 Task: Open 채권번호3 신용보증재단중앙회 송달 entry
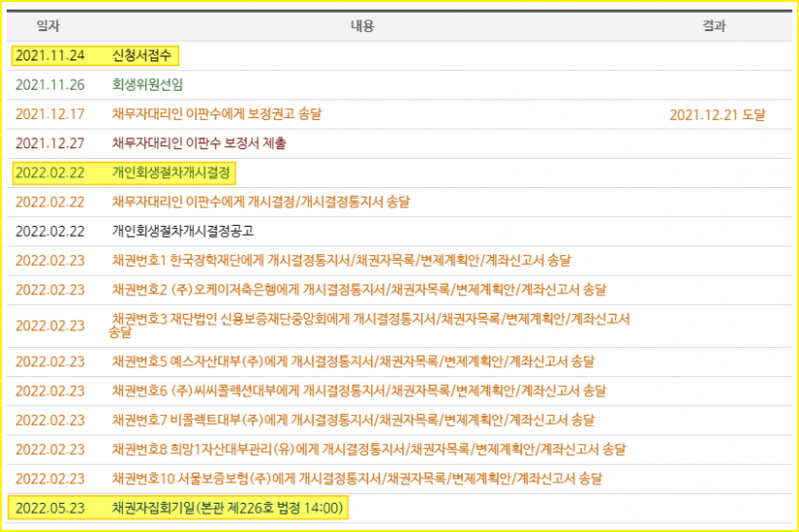click(x=369, y=325)
